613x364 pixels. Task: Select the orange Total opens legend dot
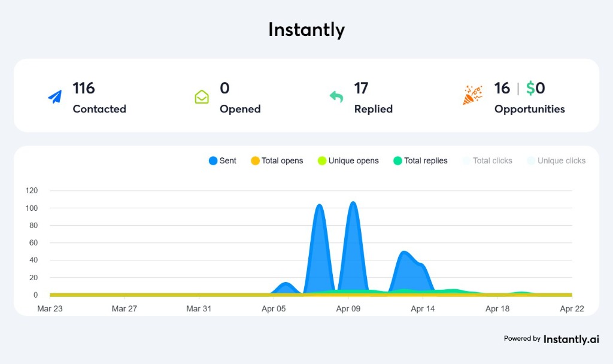[x=256, y=160]
